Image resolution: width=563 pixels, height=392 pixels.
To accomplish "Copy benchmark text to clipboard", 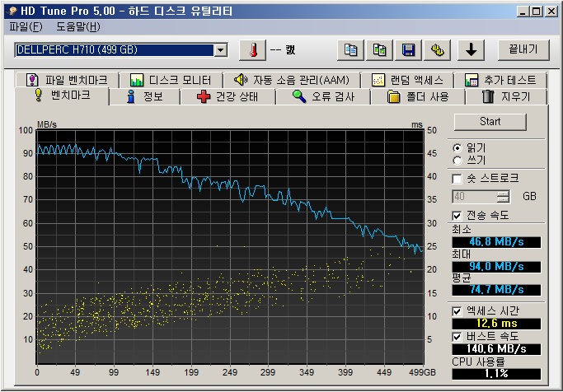I will click(x=350, y=50).
